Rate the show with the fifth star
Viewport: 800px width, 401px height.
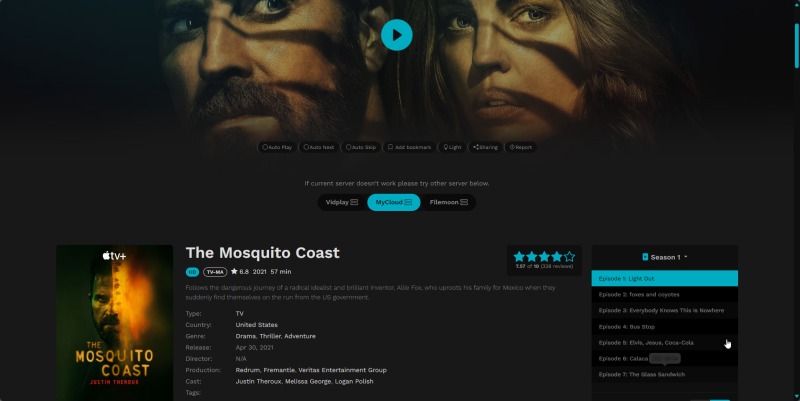pos(569,257)
